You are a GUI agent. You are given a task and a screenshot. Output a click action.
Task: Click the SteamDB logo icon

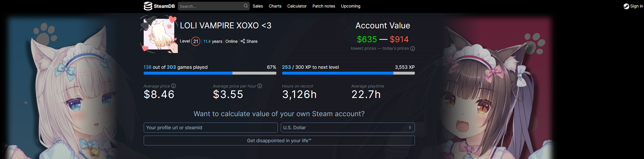tap(148, 6)
